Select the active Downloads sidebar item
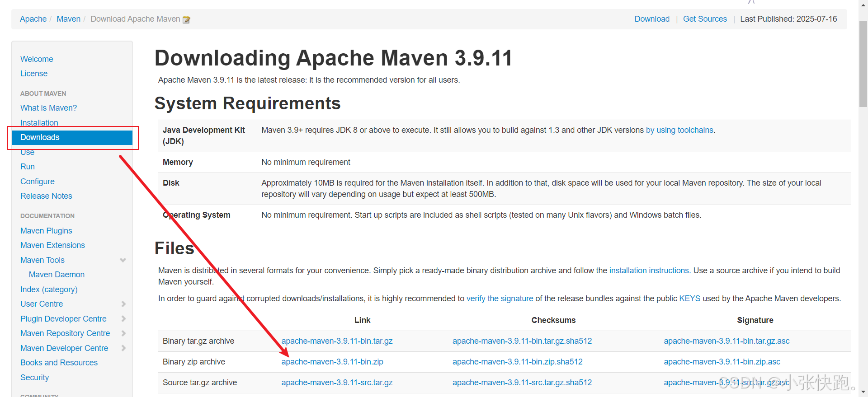The image size is (868, 397). (72, 137)
